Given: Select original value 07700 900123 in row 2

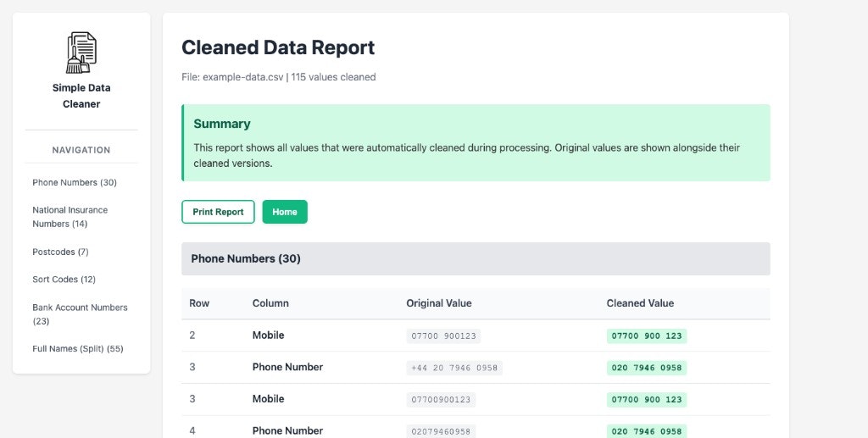Looking at the screenshot, I should tap(443, 336).
